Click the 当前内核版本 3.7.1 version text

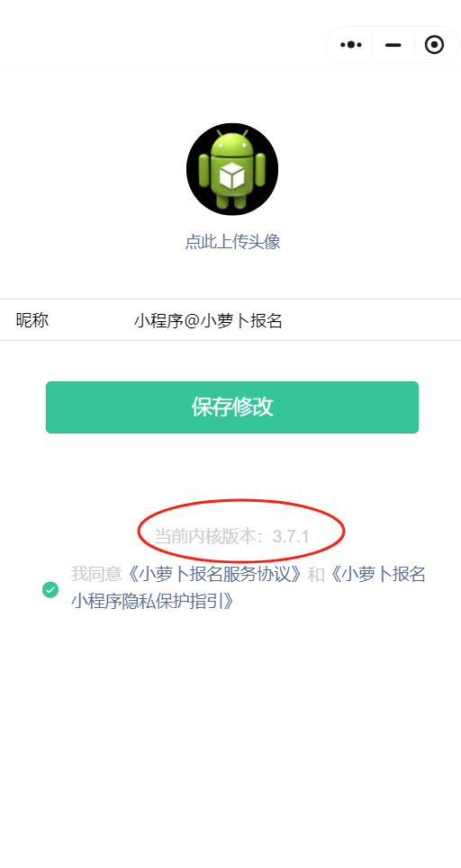click(x=231, y=536)
